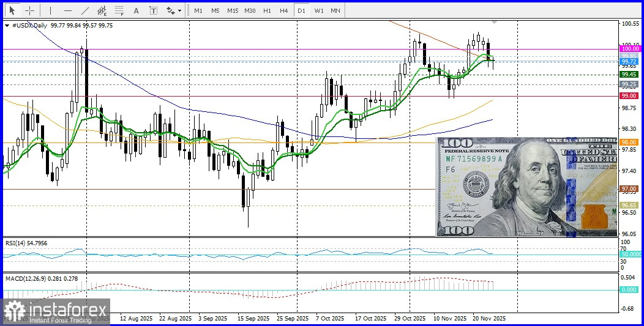Choose the text label tool
Screen dimensions: 644x326
[x=153, y=10]
